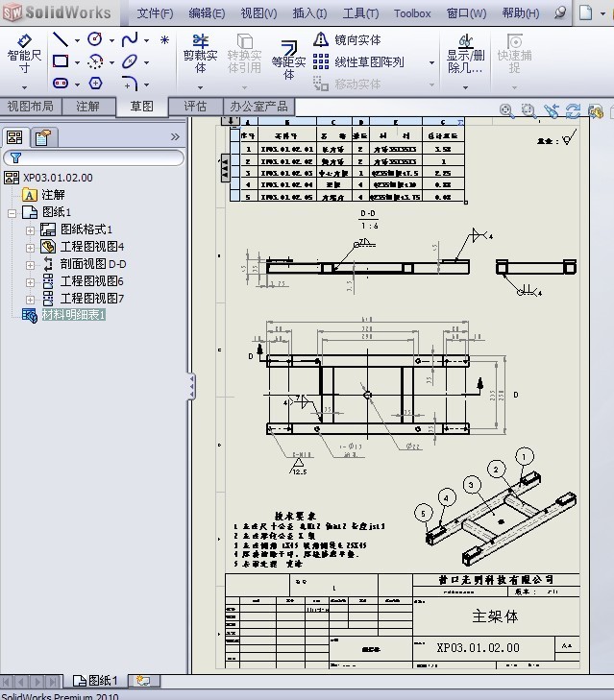Screen dimensions: 614x700
Task: Click the pushpin icon on menu bar
Action: coord(560,12)
